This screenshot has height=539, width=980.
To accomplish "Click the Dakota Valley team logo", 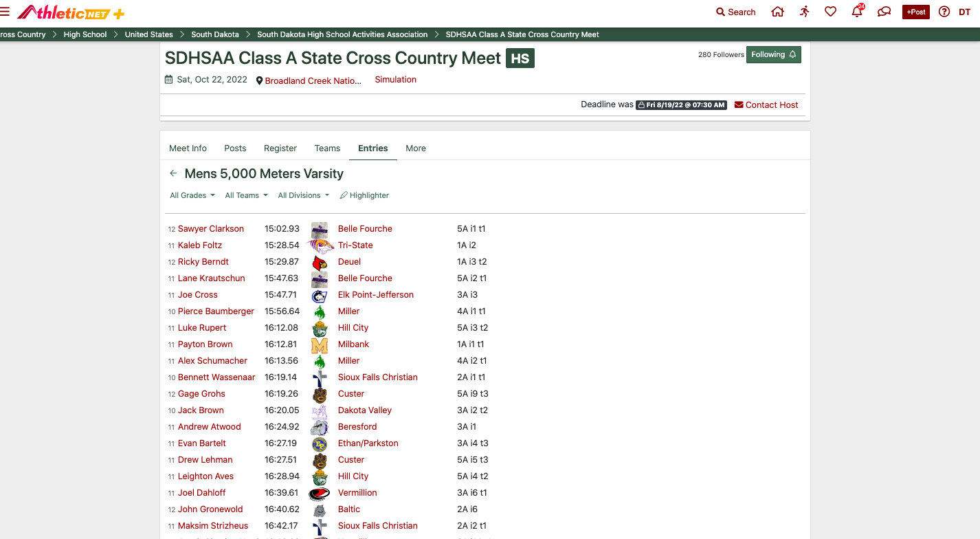I will coord(320,411).
